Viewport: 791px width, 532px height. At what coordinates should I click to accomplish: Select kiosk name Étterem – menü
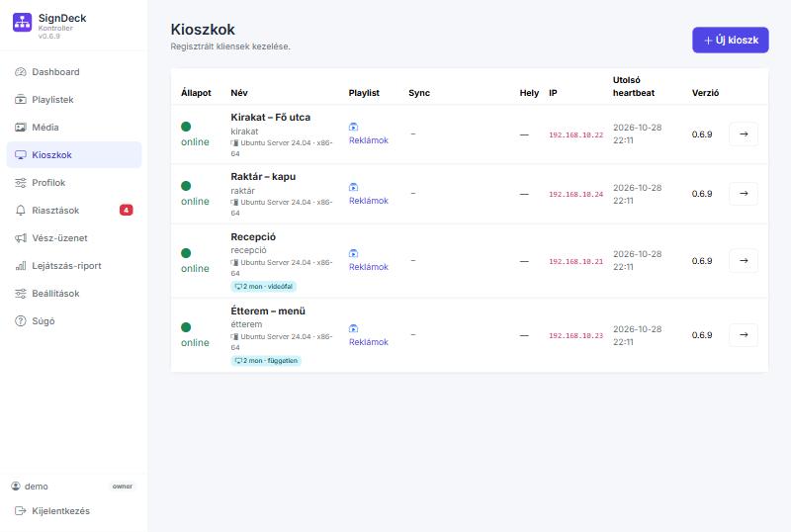(x=268, y=310)
